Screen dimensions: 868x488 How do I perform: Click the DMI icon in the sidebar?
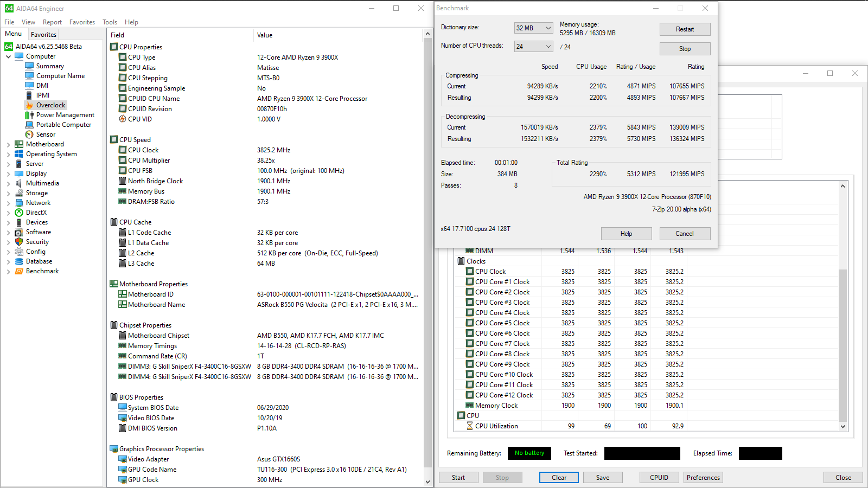[29, 86]
